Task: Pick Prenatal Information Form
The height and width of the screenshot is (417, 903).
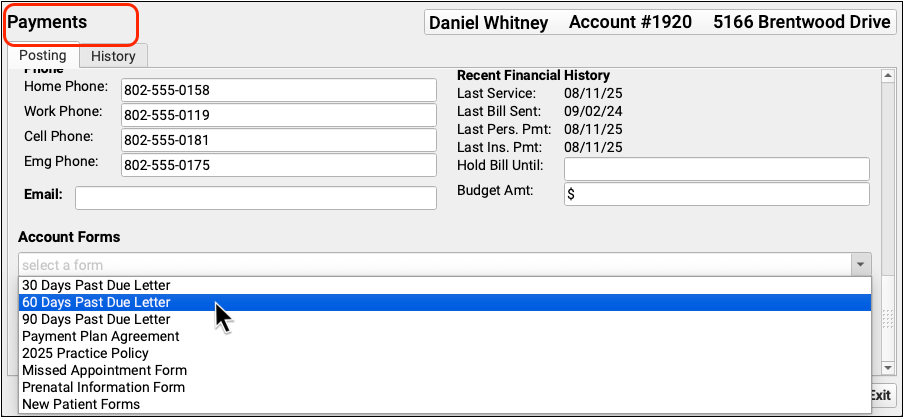Action: click(x=103, y=387)
